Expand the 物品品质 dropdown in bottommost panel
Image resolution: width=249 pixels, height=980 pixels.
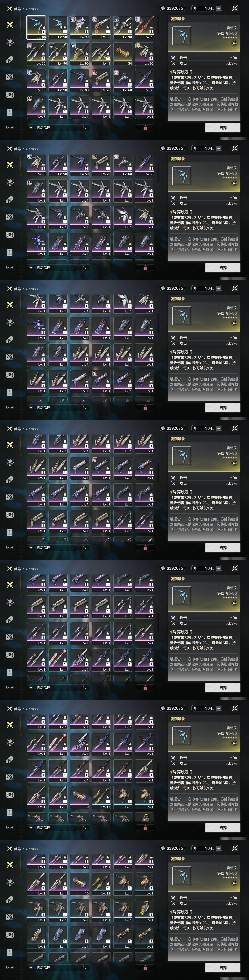(x=52, y=967)
